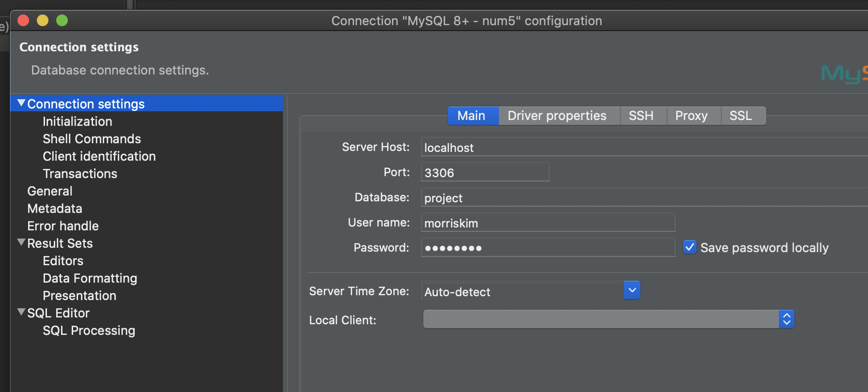This screenshot has height=392, width=868.
Task: Switch to the Main tab
Action: pyautogui.click(x=473, y=116)
